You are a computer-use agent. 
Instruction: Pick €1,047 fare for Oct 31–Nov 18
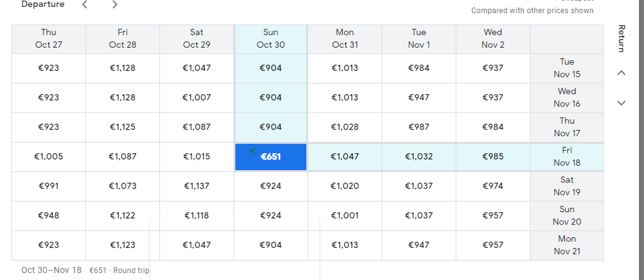pos(345,156)
